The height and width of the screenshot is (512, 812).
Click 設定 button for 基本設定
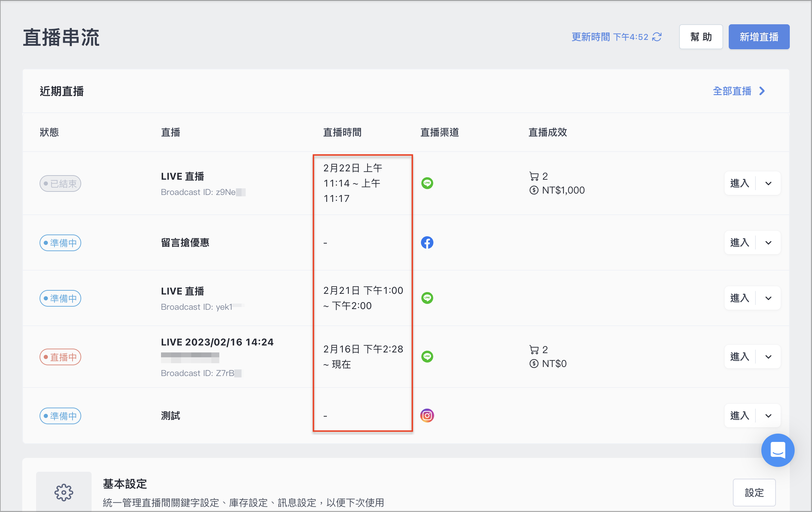pyautogui.click(x=754, y=493)
